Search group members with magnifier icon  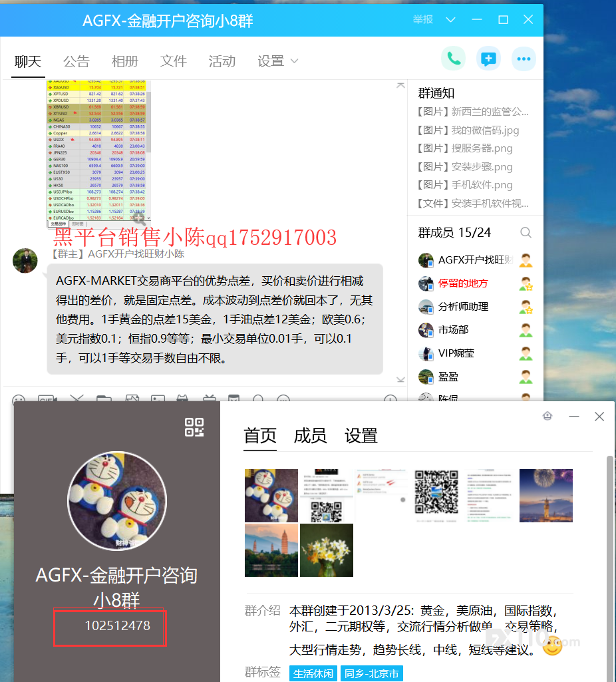click(526, 233)
